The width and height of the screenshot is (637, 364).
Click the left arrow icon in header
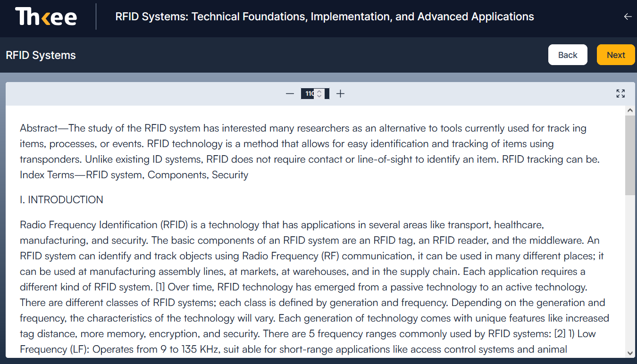pos(628,17)
